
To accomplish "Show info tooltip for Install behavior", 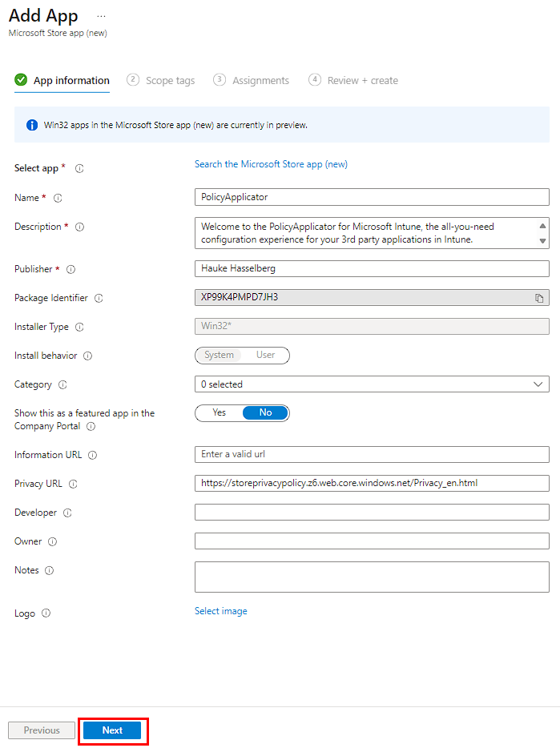I will click(x=88, y=356).
